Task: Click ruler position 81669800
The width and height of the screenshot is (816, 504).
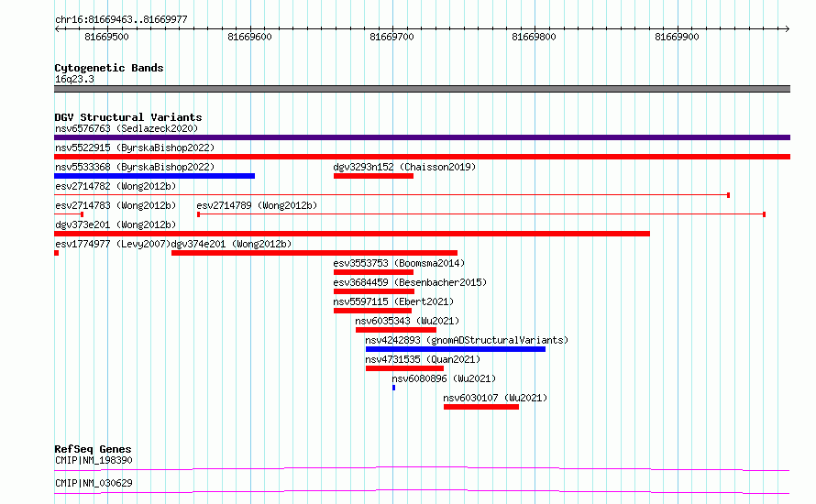Action: (x=534, y=37)
